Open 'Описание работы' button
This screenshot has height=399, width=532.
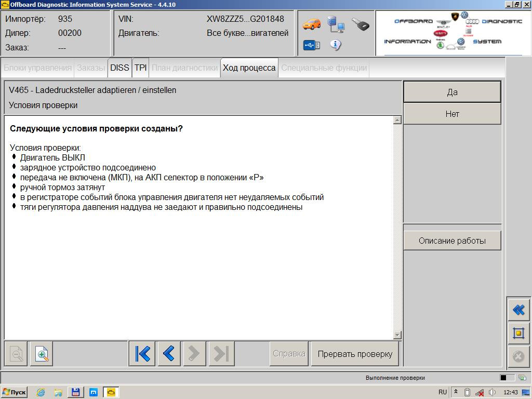point(453,241)
